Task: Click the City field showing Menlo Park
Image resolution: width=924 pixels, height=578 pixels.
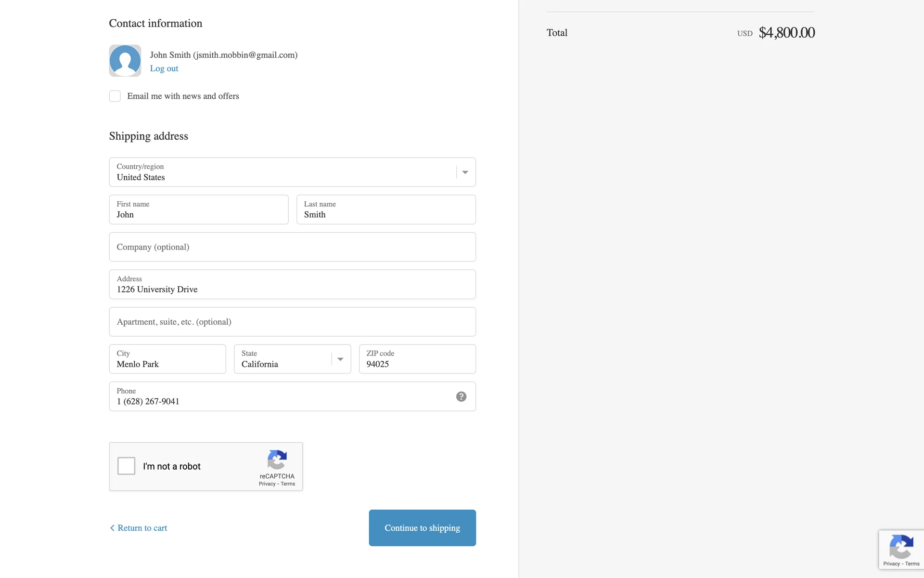Action: click(x=167, y=359)
